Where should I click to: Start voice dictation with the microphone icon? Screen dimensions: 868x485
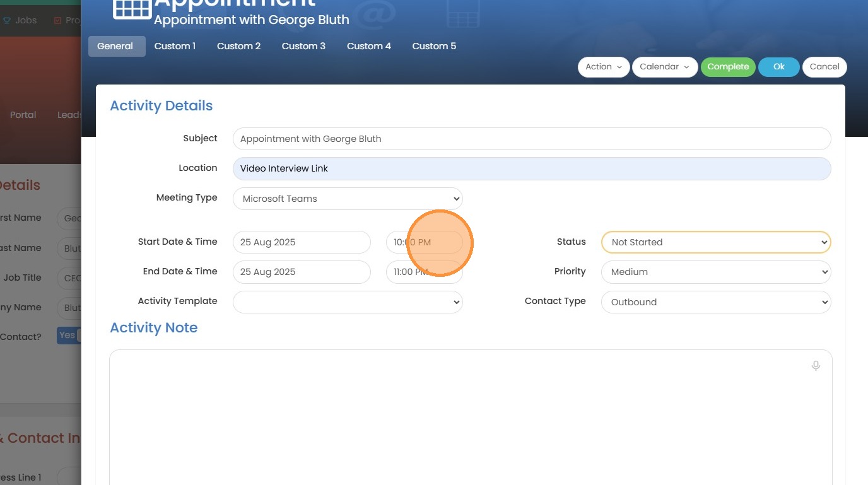[x=816, y=366]
